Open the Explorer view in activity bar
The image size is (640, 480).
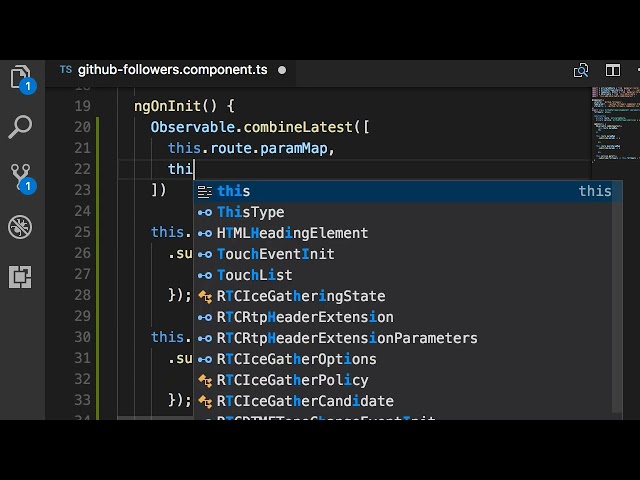pyautogui.click(x=20, y=78)
